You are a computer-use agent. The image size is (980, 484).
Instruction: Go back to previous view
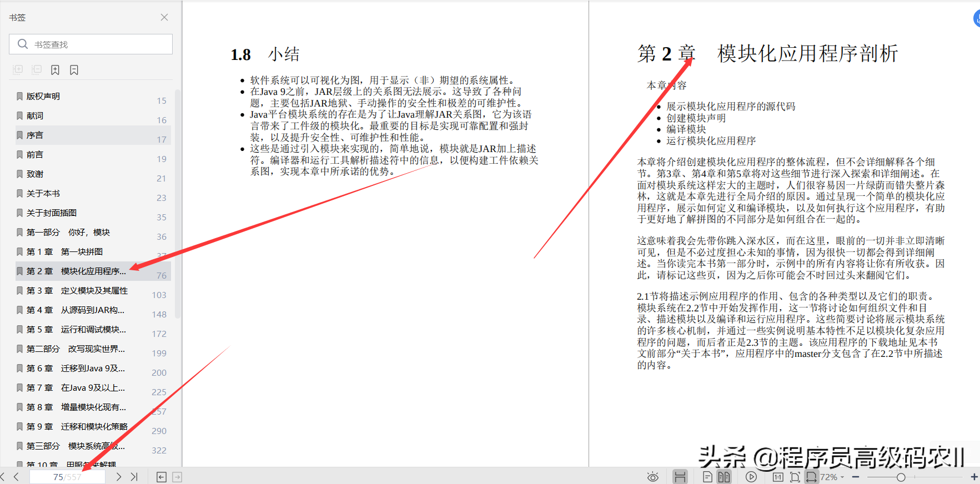[162, 477]
